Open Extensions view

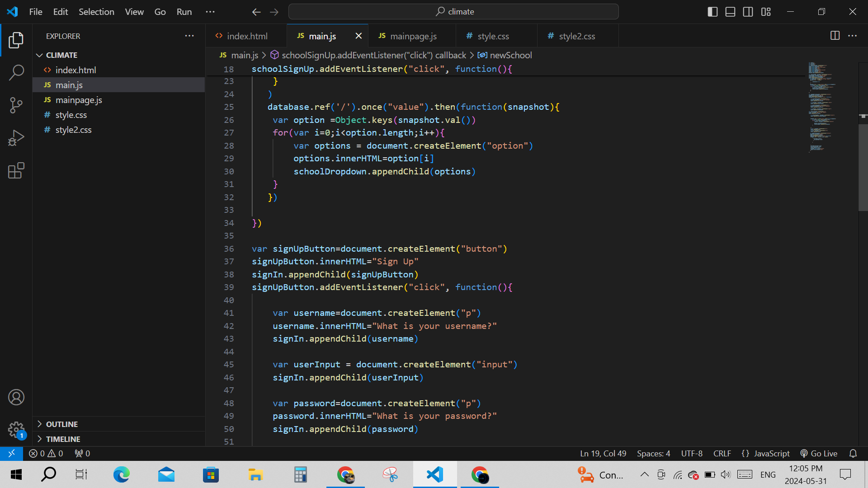point(16,171)
